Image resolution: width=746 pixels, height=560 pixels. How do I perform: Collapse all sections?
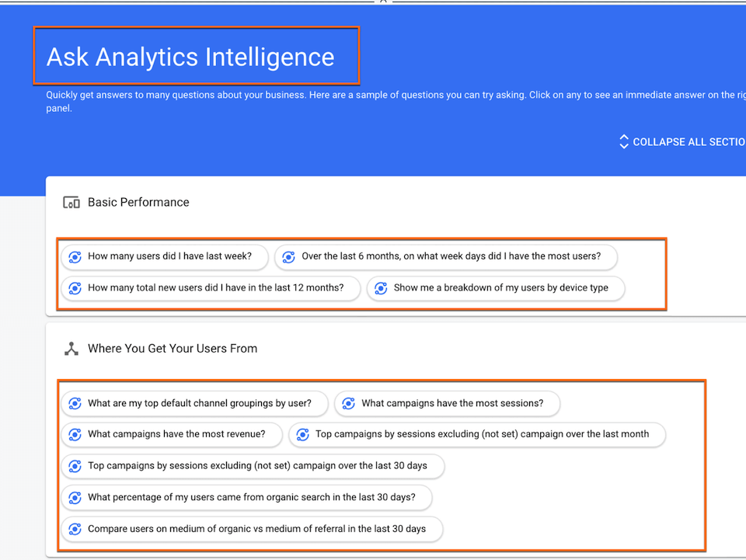pyautogui.click(x=688, y=141)
